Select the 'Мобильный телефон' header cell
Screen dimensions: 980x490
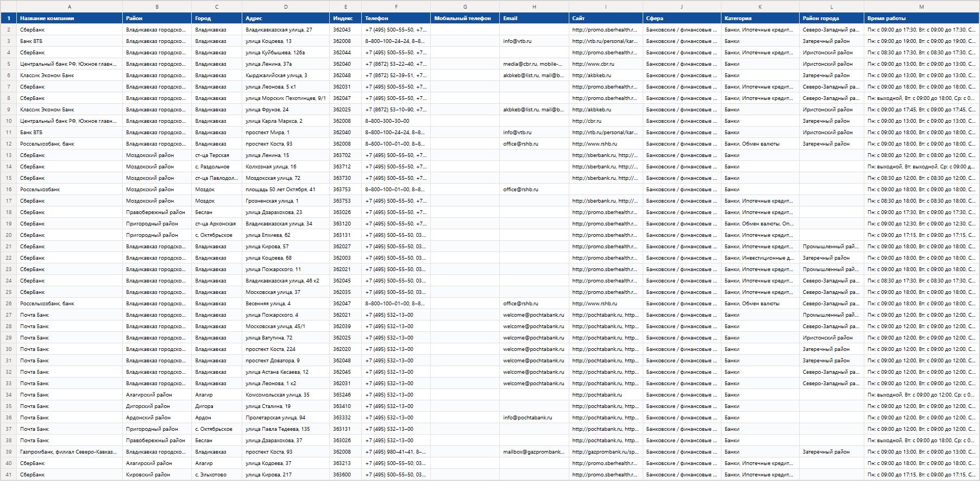[x=465, y=18]
